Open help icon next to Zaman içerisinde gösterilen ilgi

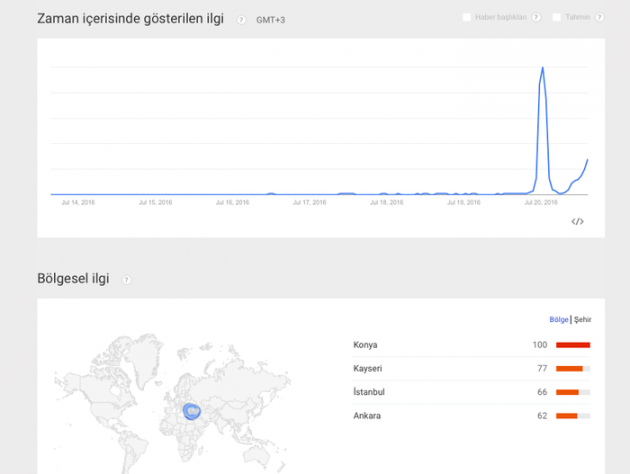tap(242, 19)
